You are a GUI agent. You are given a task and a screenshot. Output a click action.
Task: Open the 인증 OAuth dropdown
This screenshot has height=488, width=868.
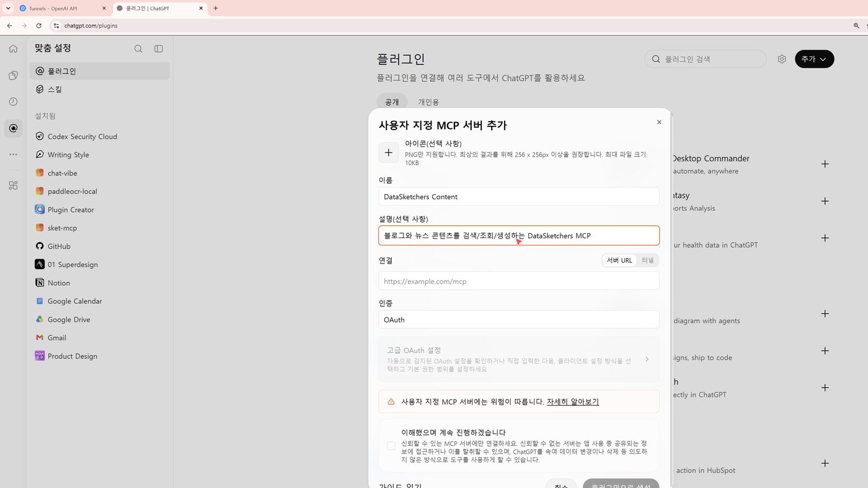click(518, 319)
